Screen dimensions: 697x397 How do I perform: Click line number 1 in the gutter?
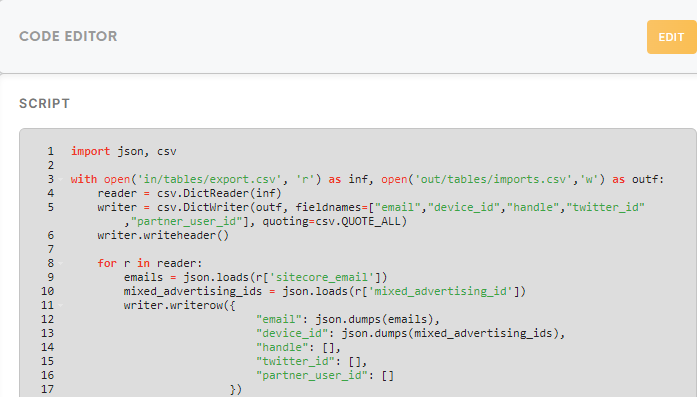(51, 152)
